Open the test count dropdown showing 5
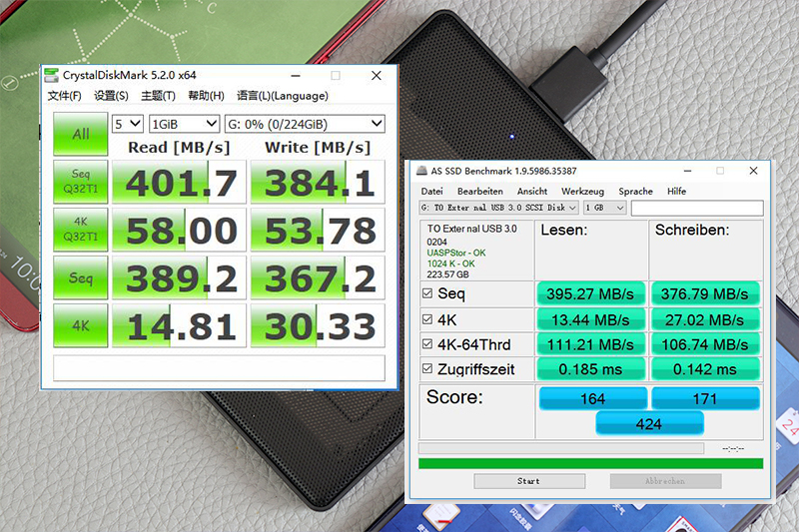 128,124
